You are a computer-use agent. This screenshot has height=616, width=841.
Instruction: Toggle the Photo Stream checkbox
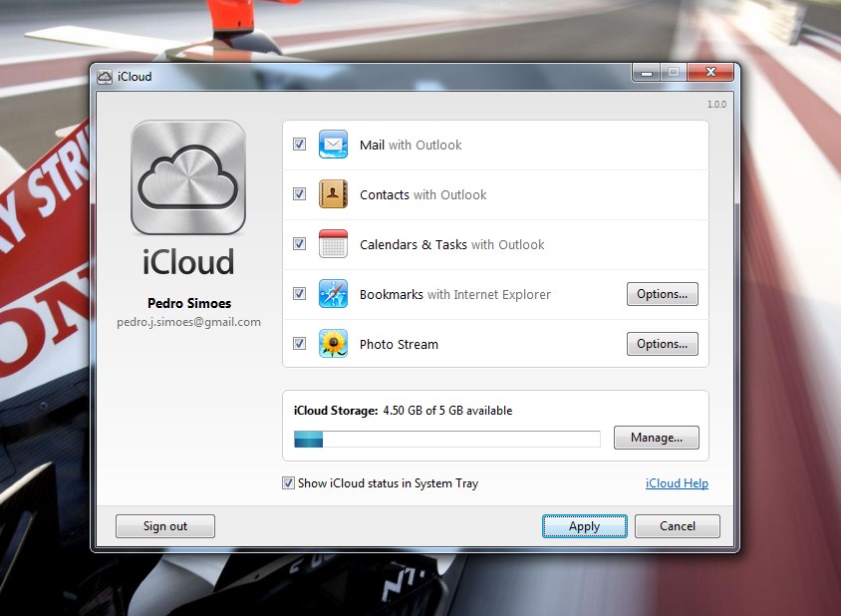pos(299,344)
